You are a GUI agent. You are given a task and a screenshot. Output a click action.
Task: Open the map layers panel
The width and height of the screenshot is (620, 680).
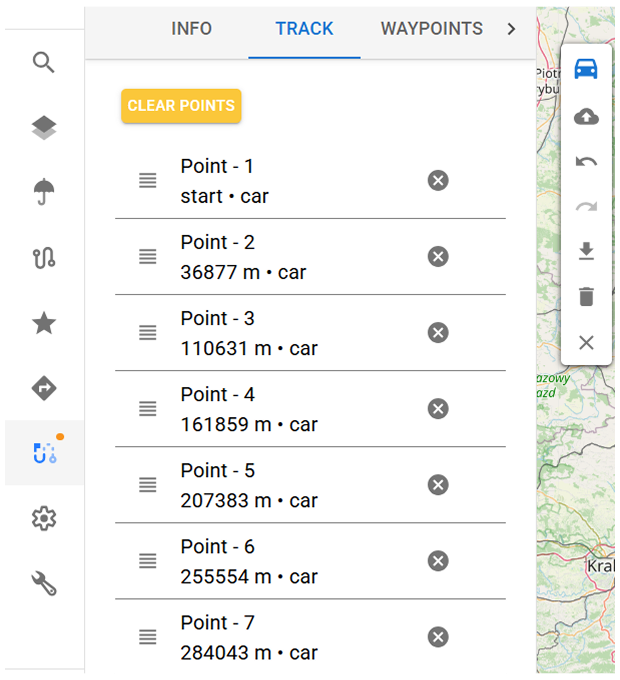click(x=43, y=128)
